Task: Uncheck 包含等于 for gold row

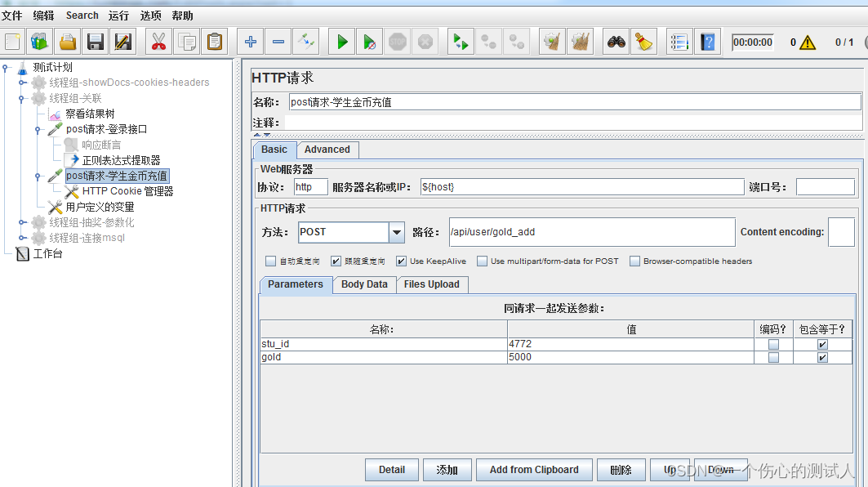Action: click(822, 357)
